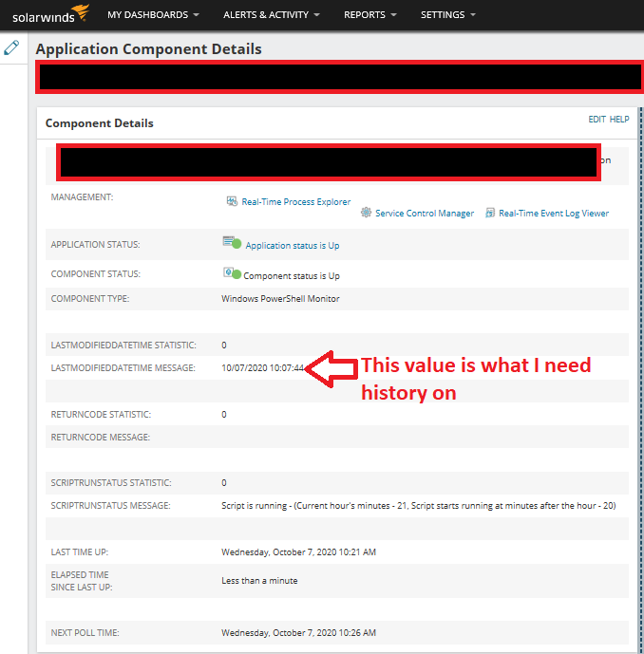Screen dimensions: 644x654
Task: Click Next Poll Time value 10:26 AM
Action: (298, 633)
